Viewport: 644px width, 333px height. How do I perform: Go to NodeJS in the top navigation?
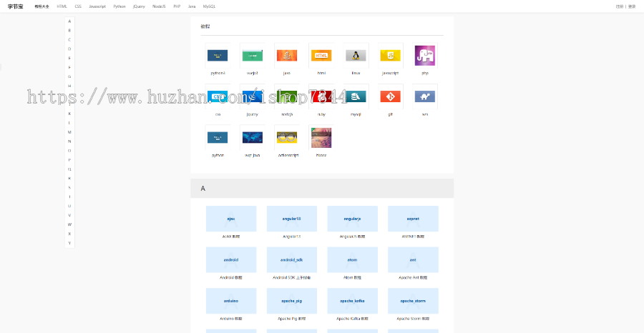pos(159,6)
